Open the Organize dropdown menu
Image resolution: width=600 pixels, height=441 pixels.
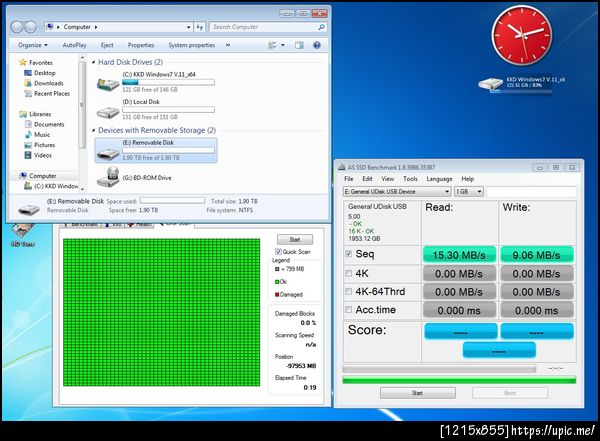tap(33, 45)
